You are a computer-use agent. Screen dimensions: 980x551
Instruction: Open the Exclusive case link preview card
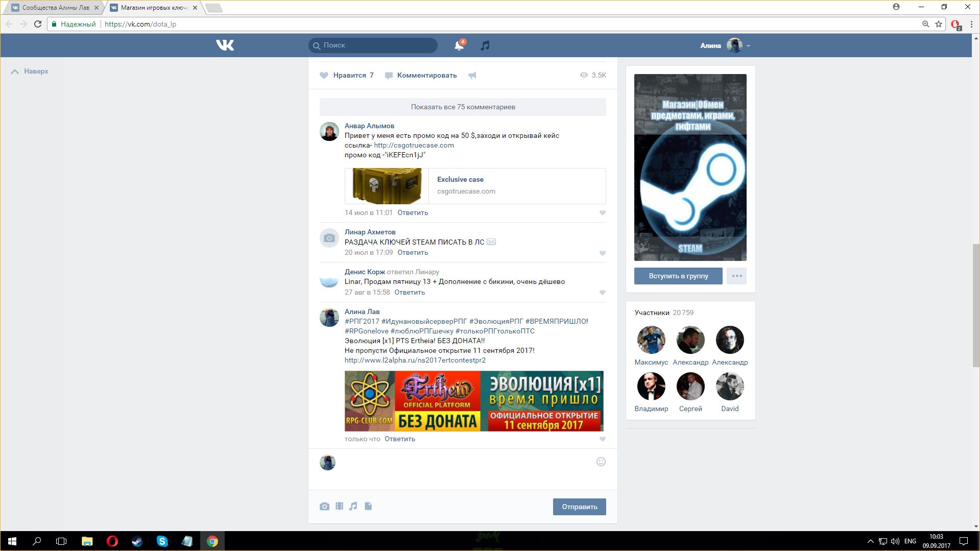[x=475, y=186]
